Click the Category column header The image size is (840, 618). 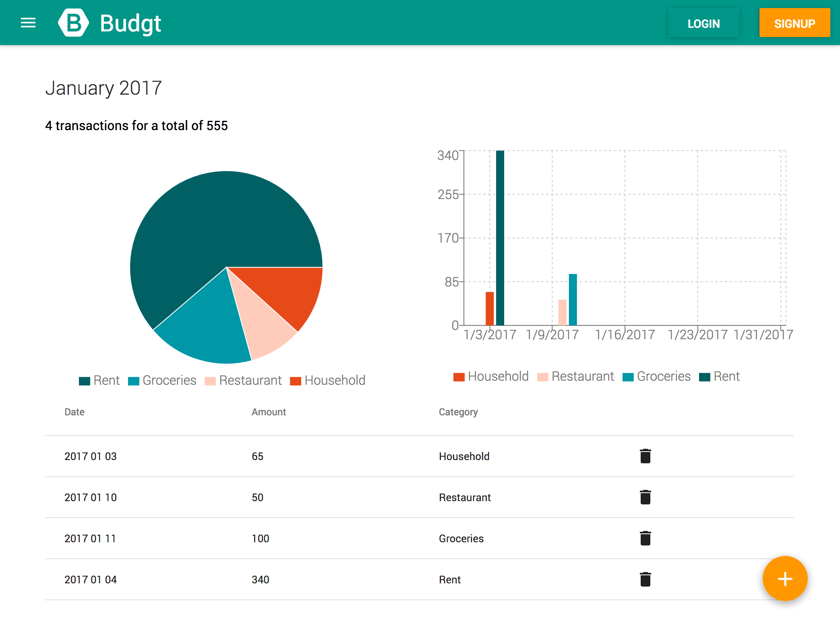pyautogui.click(x=458, y=412)
